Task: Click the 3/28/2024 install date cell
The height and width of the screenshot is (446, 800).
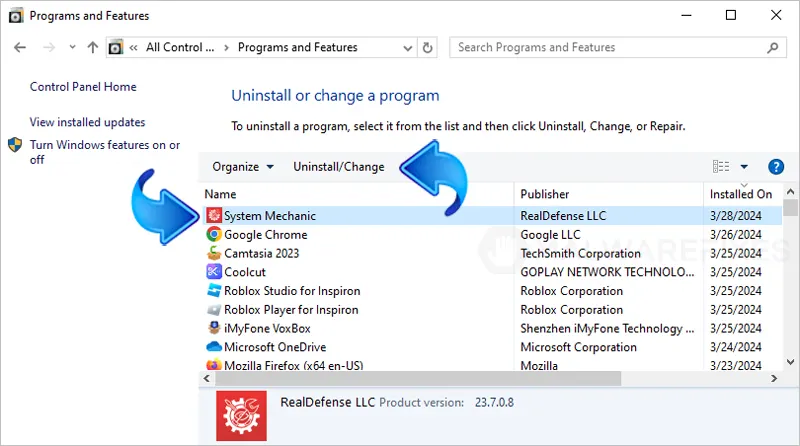Action: click(736, 216)
